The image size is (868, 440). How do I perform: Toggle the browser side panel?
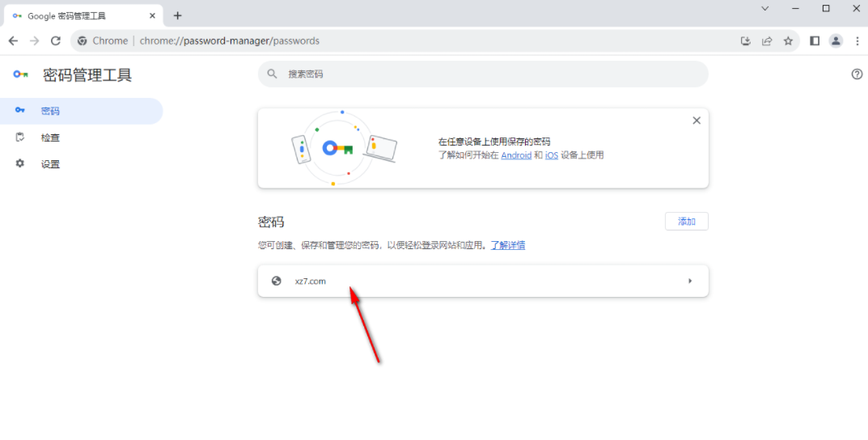pyautogui.click(x=815, y=41)
